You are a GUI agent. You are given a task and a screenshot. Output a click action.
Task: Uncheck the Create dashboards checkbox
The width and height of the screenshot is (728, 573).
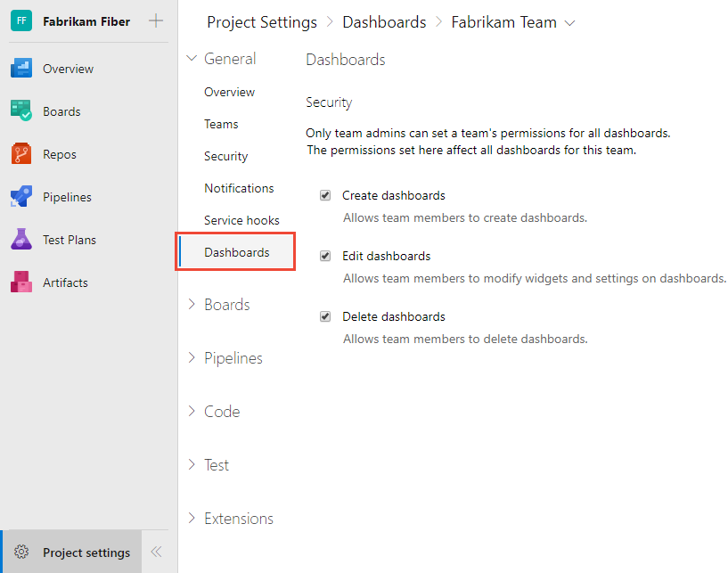(325, 195)
